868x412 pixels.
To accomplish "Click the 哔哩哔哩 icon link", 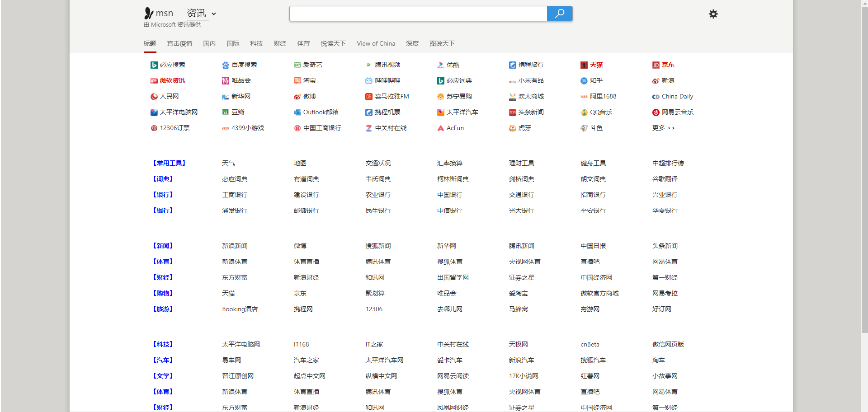I will [369, 81].
